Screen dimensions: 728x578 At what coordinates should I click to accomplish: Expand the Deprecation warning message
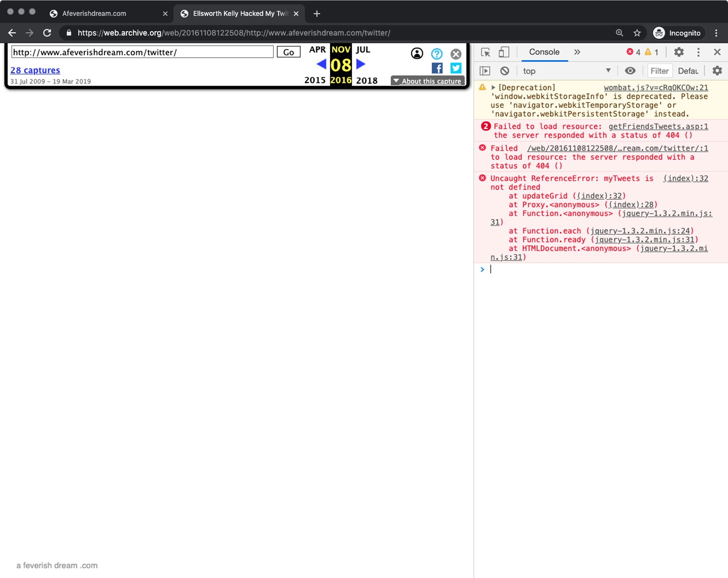coord(493,88)
